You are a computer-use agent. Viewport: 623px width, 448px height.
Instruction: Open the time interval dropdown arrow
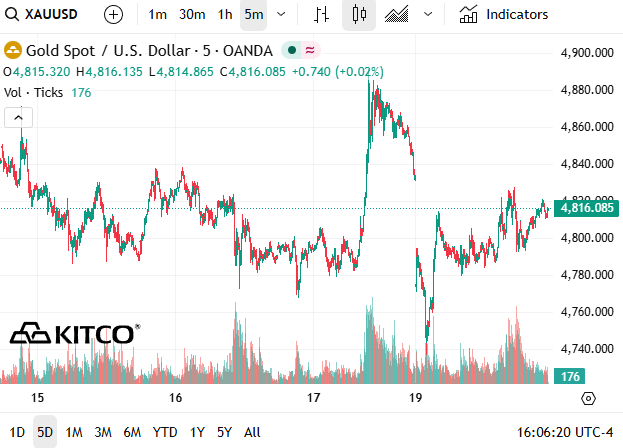[x=281, y=15]
